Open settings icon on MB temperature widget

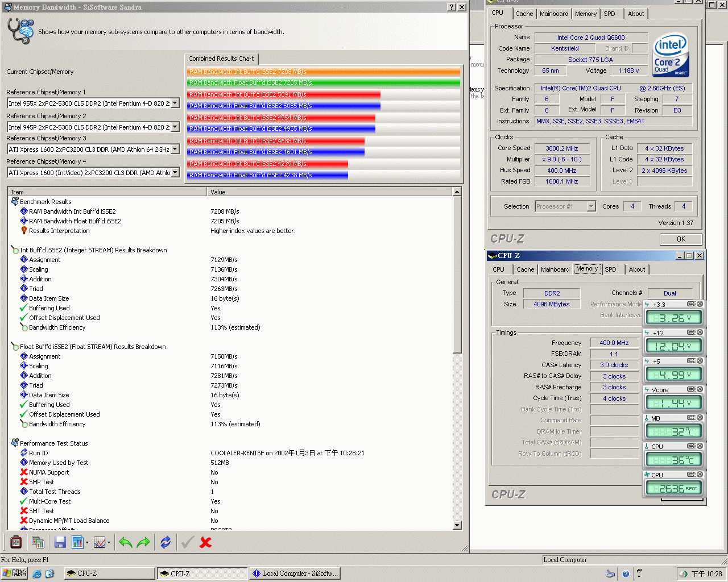tap(691, 418)
